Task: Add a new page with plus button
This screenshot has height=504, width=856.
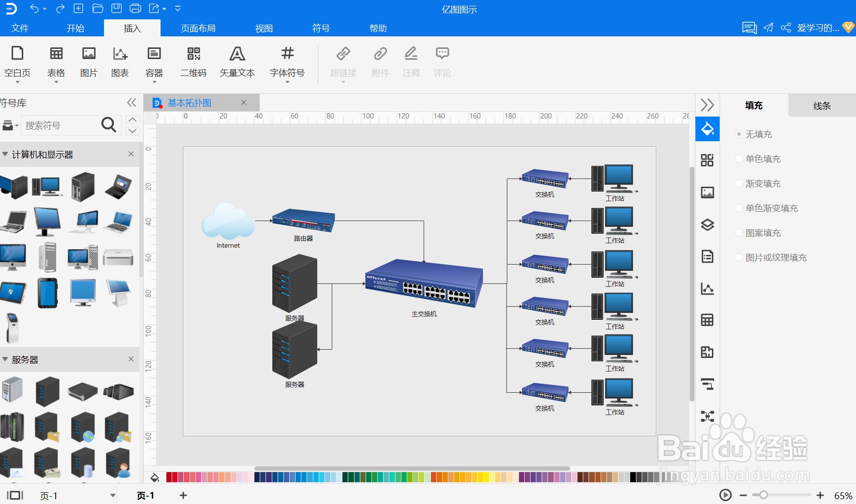Action: pyautogui.click(x=183, y=495)
